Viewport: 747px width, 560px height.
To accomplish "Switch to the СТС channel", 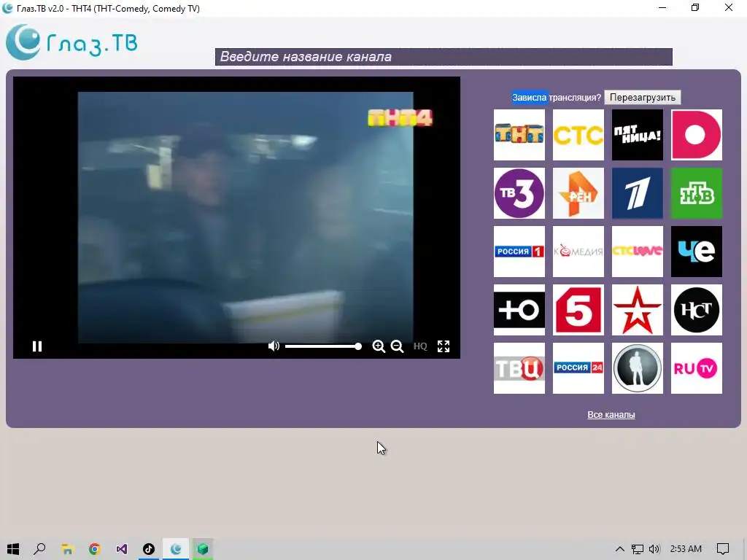I will tap(578, 135).
